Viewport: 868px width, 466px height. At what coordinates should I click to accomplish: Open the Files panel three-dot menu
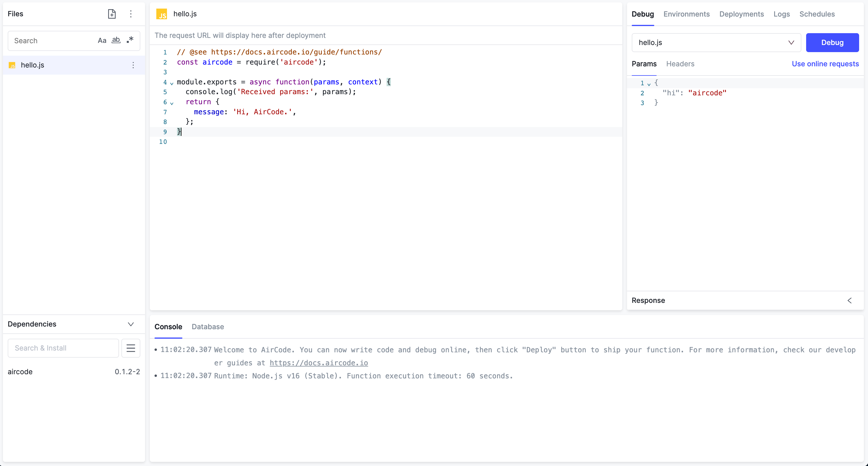click(131, 14)
